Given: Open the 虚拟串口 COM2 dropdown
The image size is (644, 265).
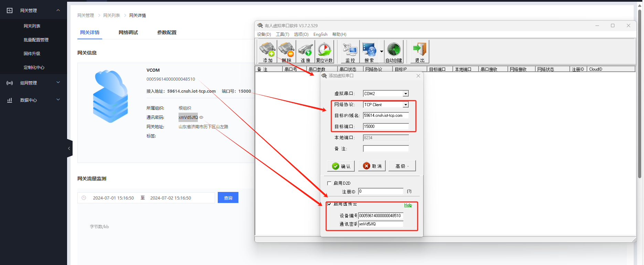Looking at the screenshot, I should [x=406, y=94].
